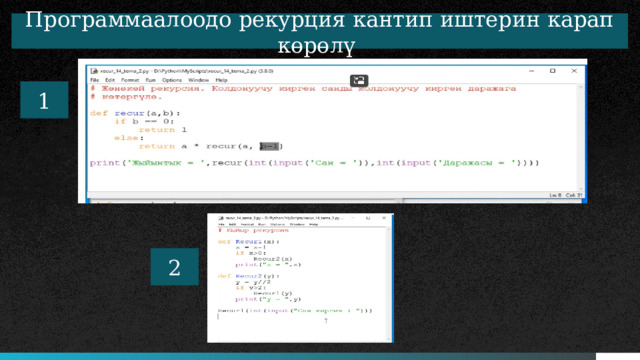Click the highlighted b-1 selection in code
This screenshot has height=360, width=640.
269,146
